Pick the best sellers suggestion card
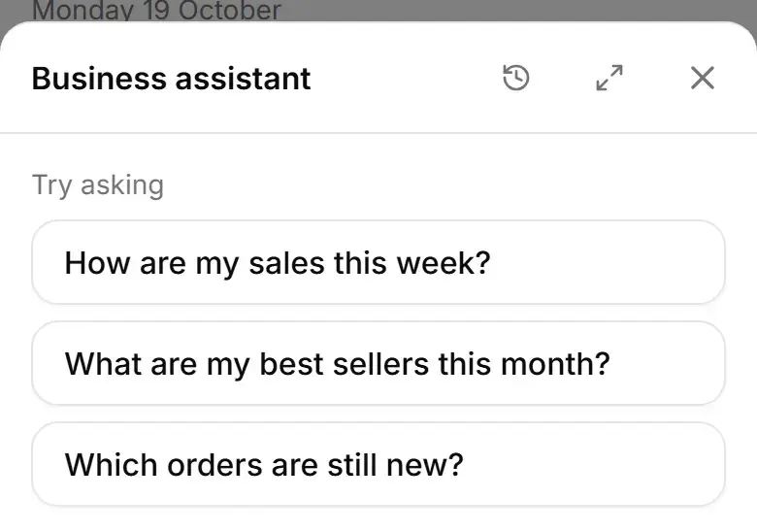Viewport: 757px width, 532px height. pyautogui.click(x=378, y=363)
